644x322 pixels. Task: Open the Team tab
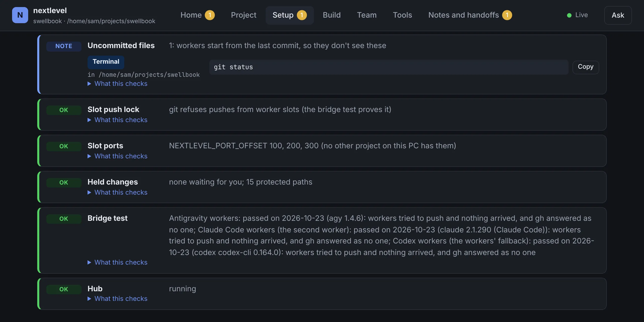click(x=367, y=15)
